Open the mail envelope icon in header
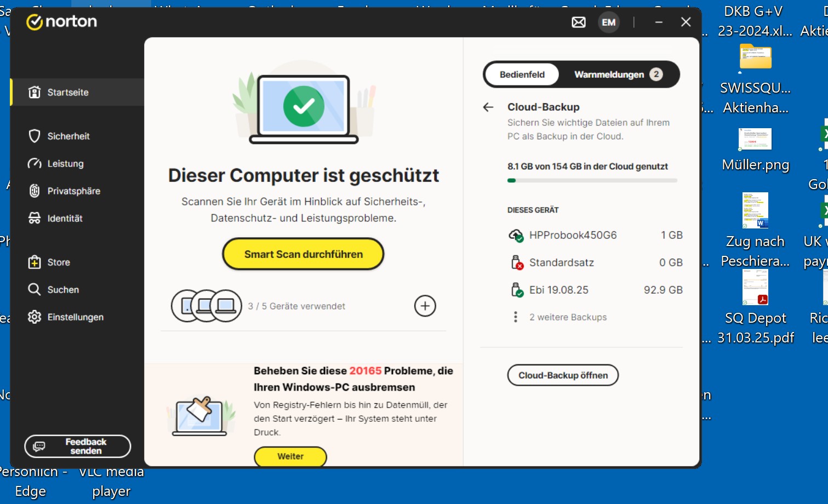 [x=579, y=22]
